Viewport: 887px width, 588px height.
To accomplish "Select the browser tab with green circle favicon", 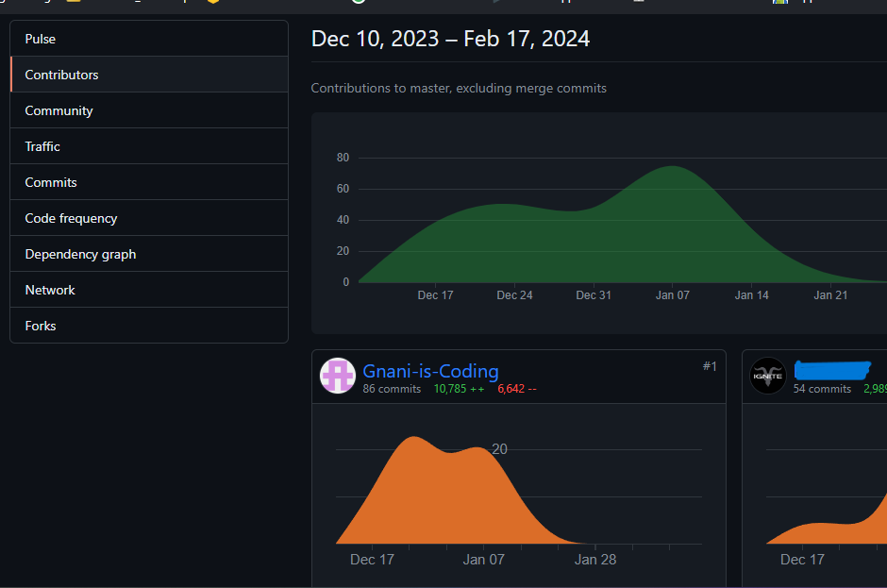I will (x=360, y=4).
